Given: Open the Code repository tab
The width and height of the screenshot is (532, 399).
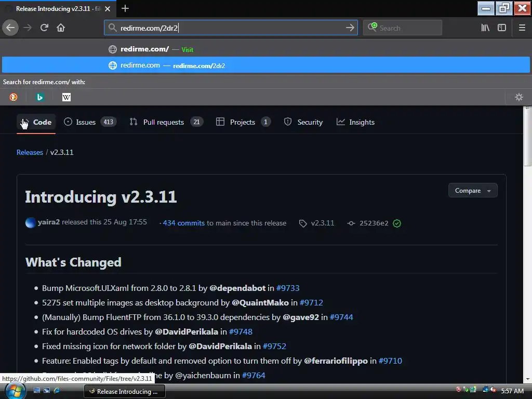Looking at the screenshot, I should point(36,122).
